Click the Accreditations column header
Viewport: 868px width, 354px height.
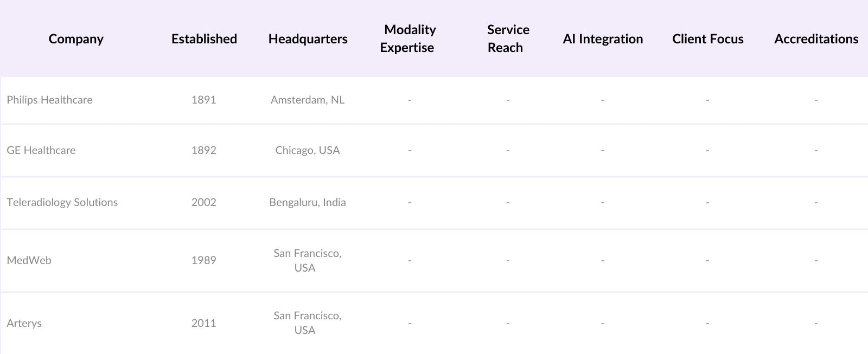[x=816, y=39]
